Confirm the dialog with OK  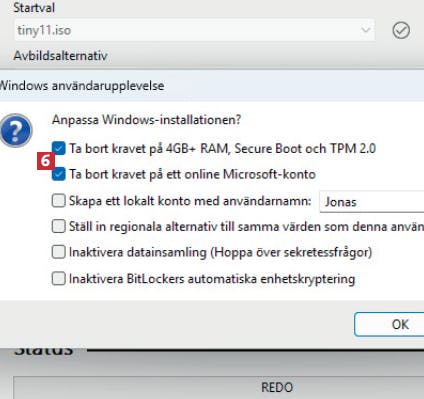click(x=389, y=324)
